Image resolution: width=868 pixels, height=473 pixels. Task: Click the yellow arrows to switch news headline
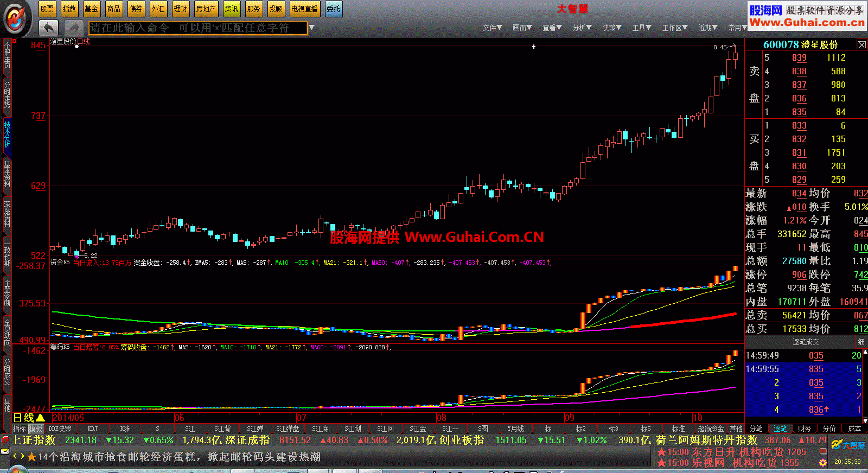(x=19, y=457)
